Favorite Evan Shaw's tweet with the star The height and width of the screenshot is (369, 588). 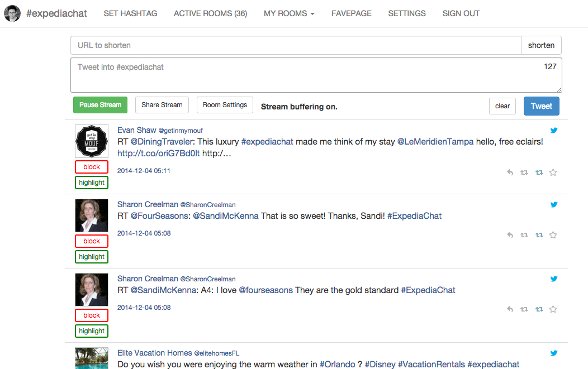[x=553, y=172]
